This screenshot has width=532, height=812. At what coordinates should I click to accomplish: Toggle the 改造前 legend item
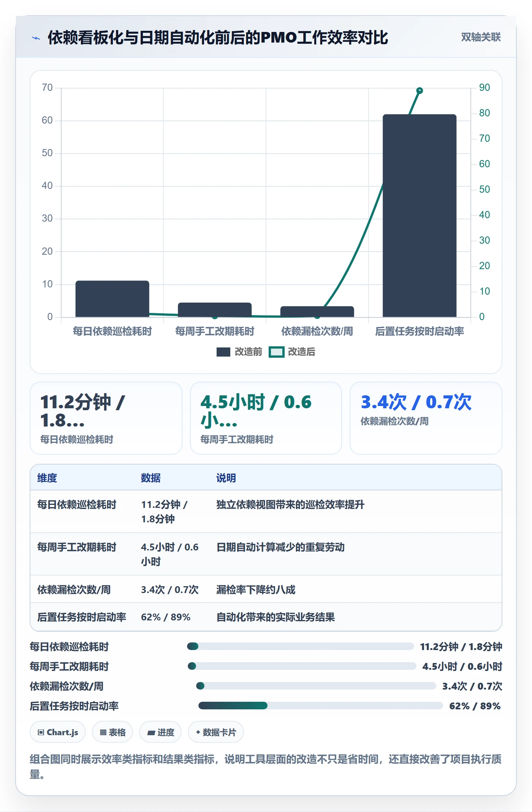pos(239,352)
